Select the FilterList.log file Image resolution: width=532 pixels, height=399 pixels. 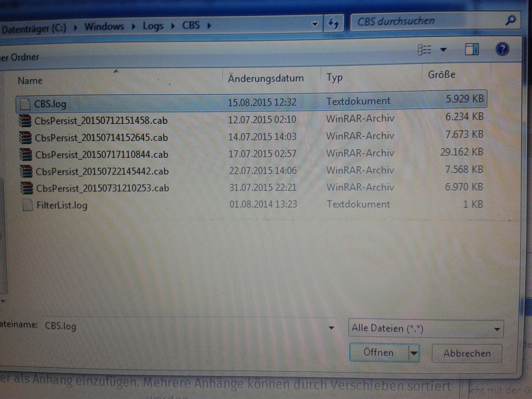click(62, 205)
